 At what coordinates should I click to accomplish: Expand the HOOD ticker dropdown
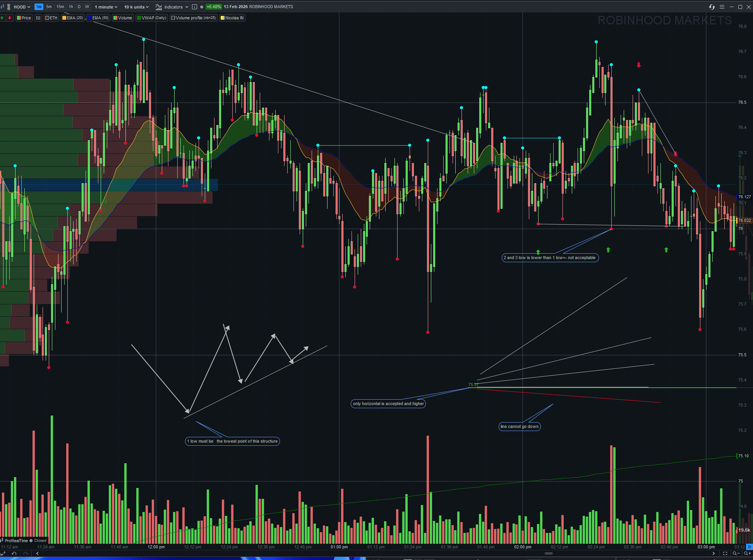[22, 7]
